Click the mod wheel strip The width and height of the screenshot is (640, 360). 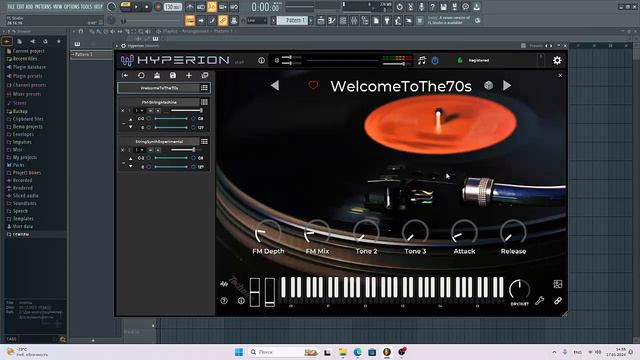pos(270,292)
